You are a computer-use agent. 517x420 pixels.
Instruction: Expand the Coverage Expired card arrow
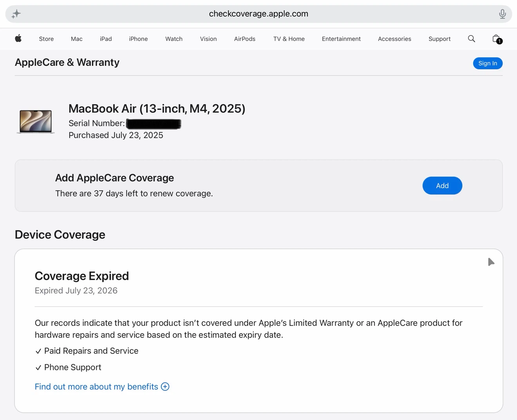coord(491,262)
